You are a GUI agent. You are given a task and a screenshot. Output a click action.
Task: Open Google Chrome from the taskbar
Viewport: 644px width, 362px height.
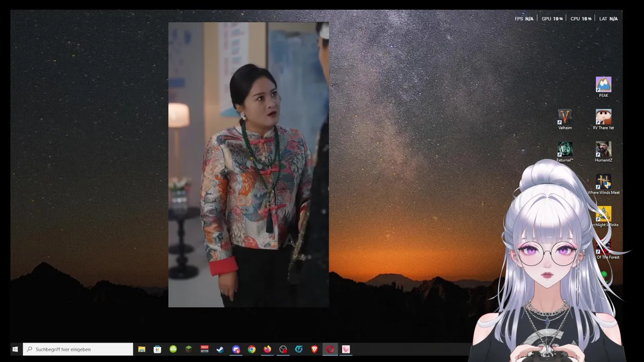click(x=252, y=349)
